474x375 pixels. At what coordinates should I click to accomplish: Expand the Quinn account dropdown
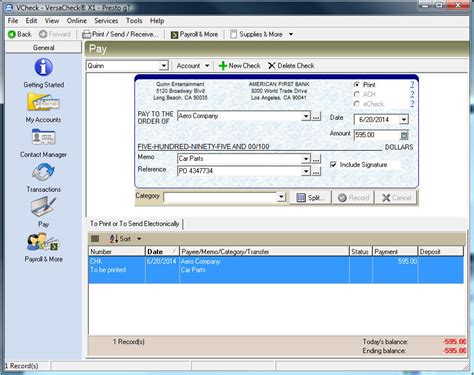coord(164,66)
